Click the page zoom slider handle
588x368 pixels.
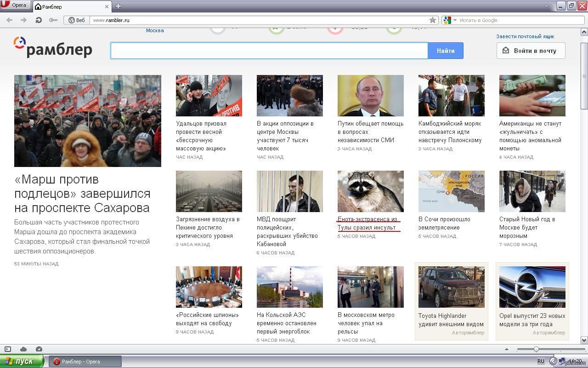pos(536,349)
